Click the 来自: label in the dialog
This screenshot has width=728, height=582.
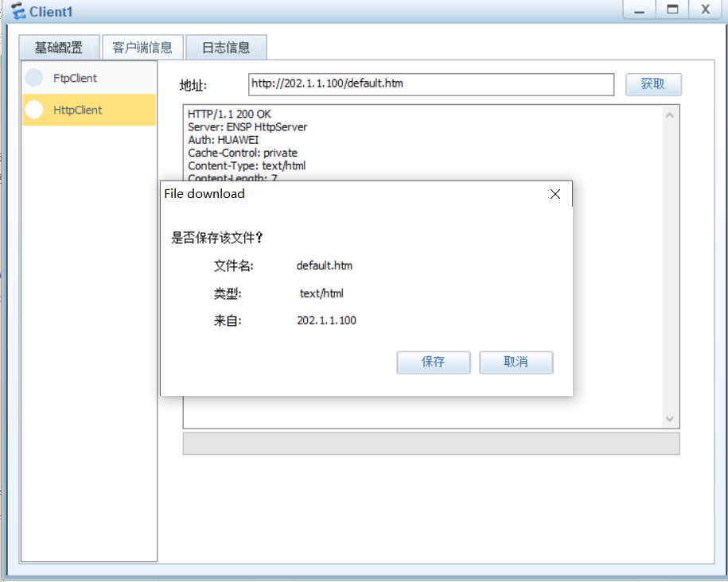pyautogui.click(x=228, y=320)
